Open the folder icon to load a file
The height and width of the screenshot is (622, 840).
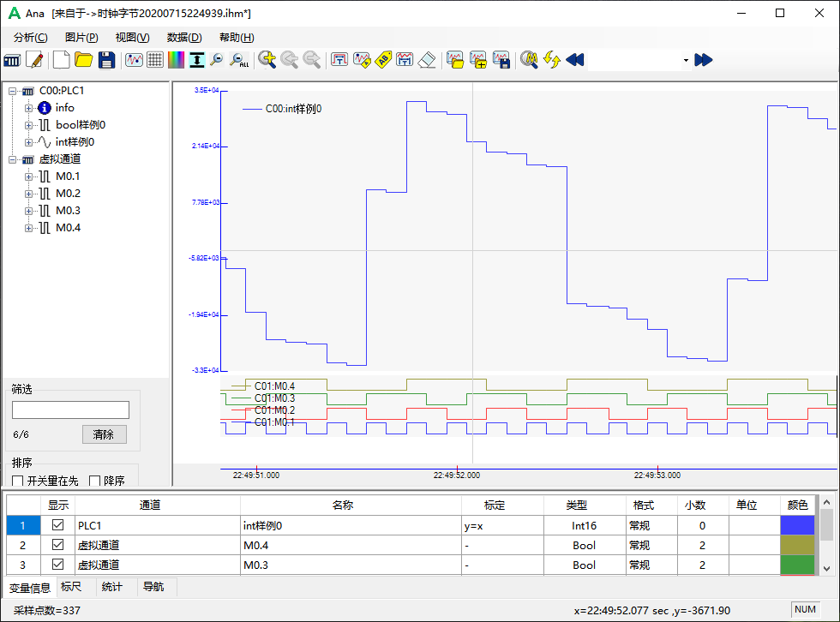coord(84,60)
